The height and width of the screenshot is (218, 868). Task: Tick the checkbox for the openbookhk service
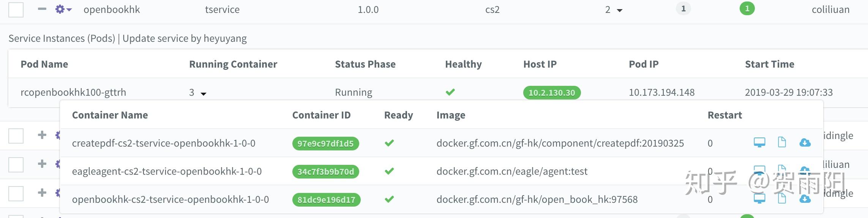pos(16,9)
